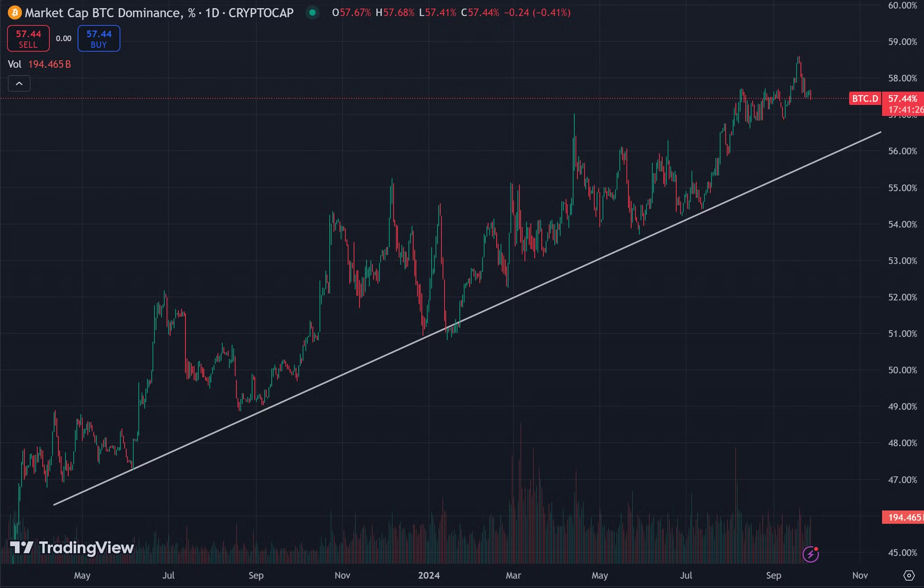Click the -0.24 (-0.41%) change value

pos(537,13)
